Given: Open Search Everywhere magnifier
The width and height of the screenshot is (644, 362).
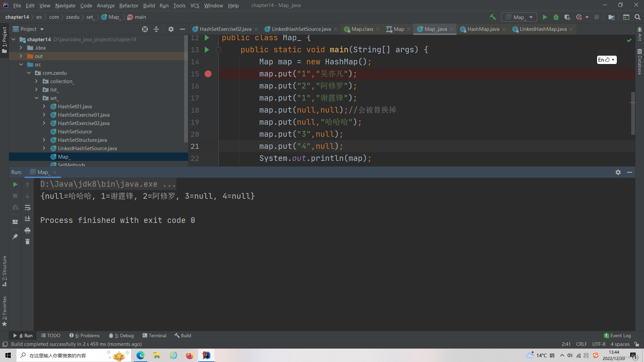Looking at the screenshot, I should pos(638,17).
